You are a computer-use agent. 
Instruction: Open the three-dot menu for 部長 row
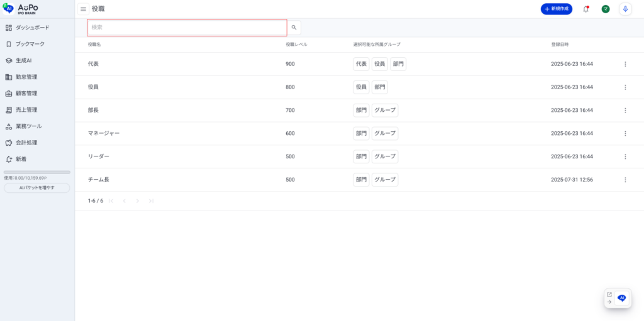[625, 111]
